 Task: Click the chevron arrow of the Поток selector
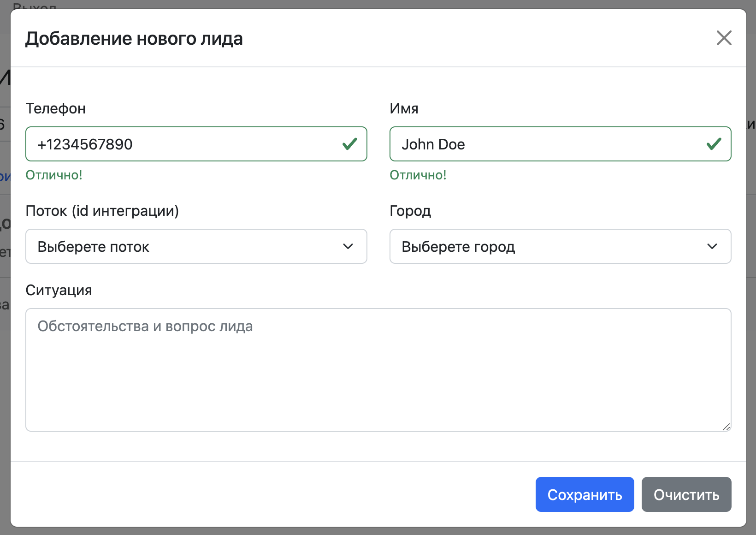tap(348, 246)
